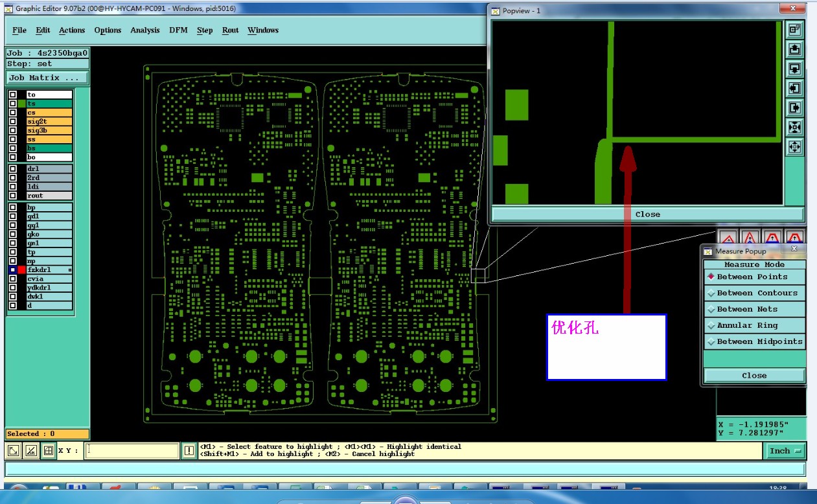Screen dimensions: 817x504
Task: Select Between Nets measure mode
Action: [755, 309]
